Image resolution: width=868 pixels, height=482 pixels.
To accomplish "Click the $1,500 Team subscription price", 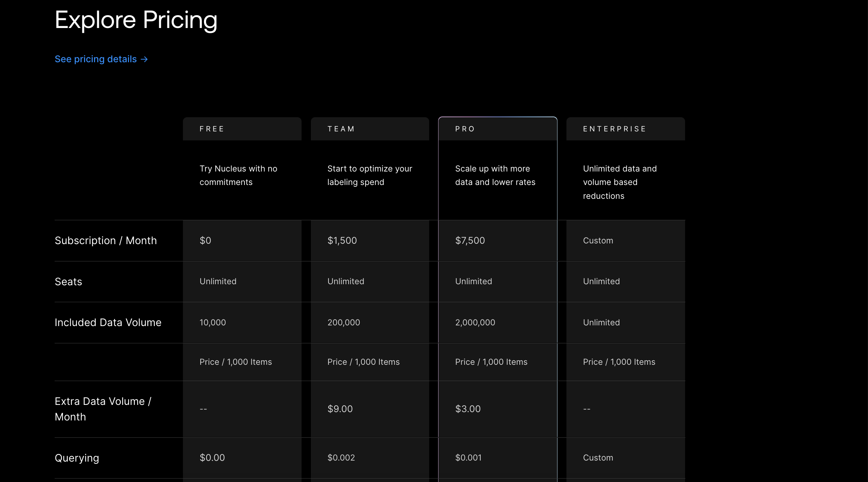I will click(342, 240).
